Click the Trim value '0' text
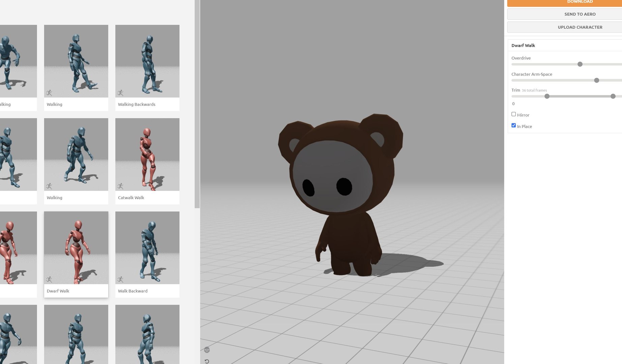Screen dimensions: 622x364 coord(513,104)
